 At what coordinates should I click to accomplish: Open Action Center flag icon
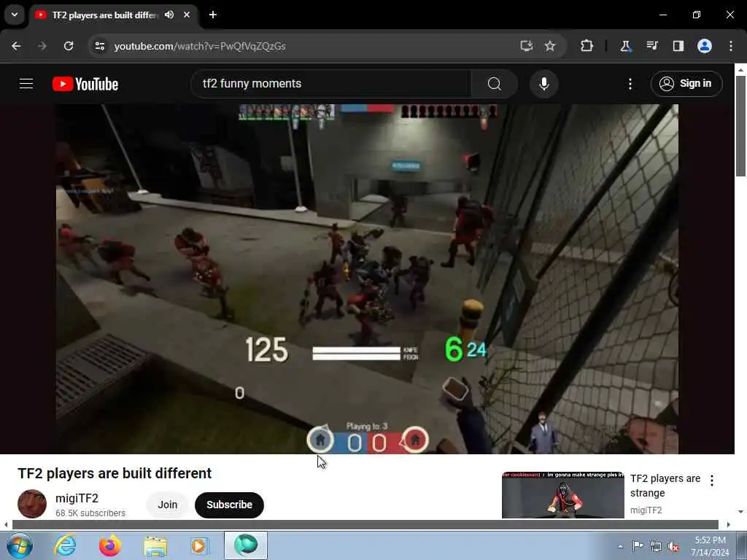(x=638, y=546)
